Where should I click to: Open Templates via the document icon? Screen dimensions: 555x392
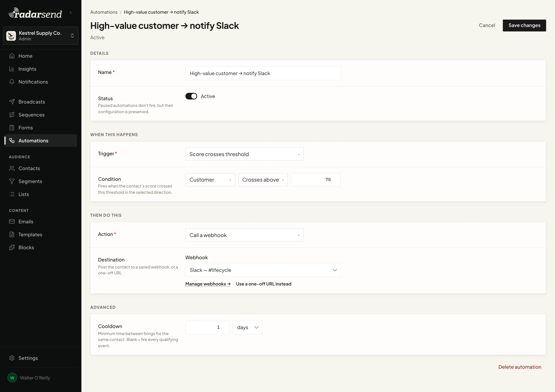coord(12,234)
